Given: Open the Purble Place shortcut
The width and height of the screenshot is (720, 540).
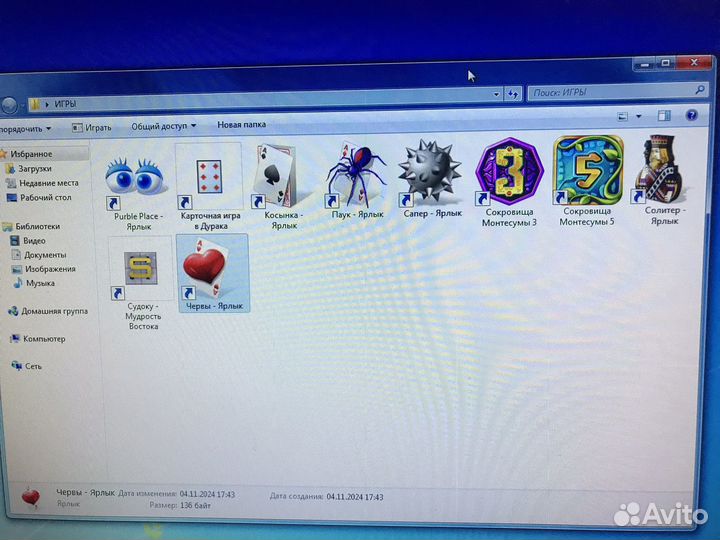Looking at the screenshot, I should pos(137,178).
